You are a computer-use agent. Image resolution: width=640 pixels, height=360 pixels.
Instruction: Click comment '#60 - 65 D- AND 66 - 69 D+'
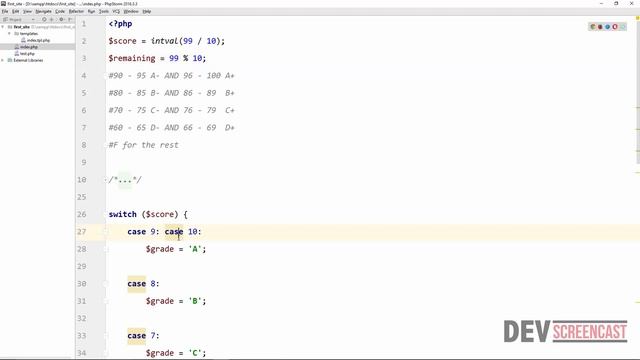(171, 128)
